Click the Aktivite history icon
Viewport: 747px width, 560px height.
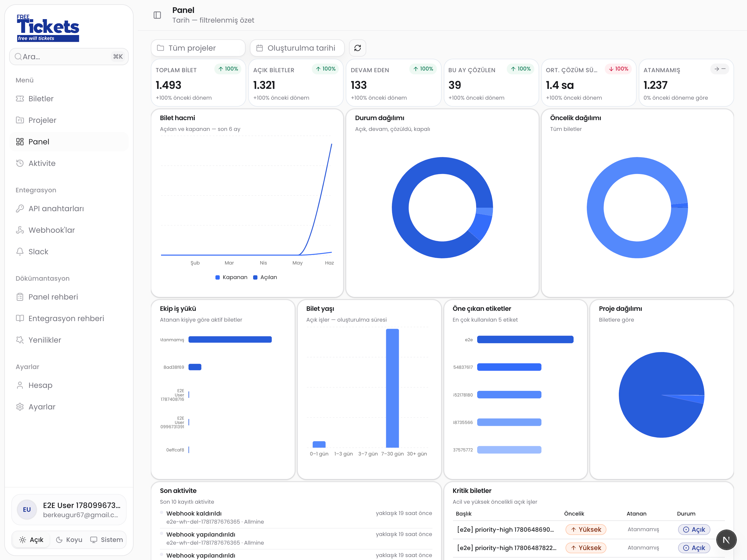point(20,163)
